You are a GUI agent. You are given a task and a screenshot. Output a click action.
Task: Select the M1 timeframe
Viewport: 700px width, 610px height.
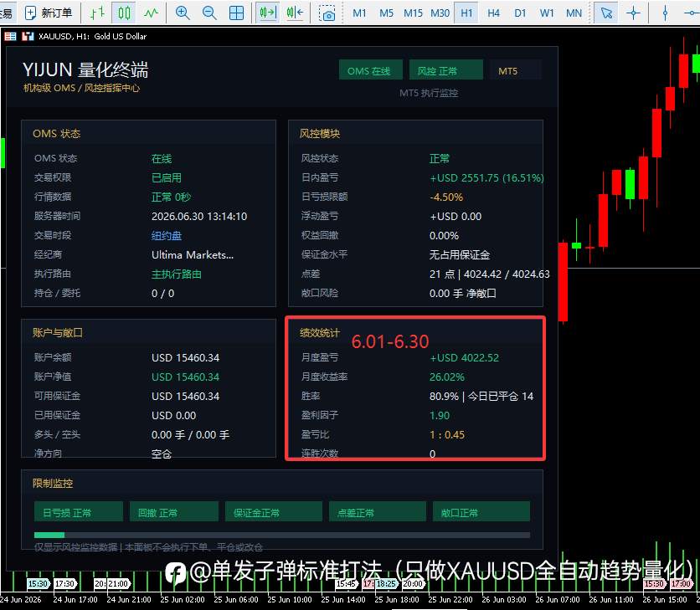359,13
